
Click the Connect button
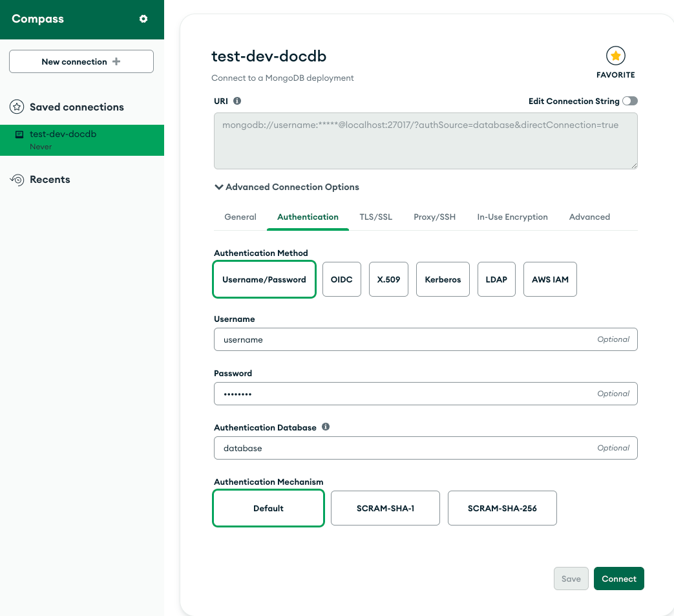click(x=619, y=579)
